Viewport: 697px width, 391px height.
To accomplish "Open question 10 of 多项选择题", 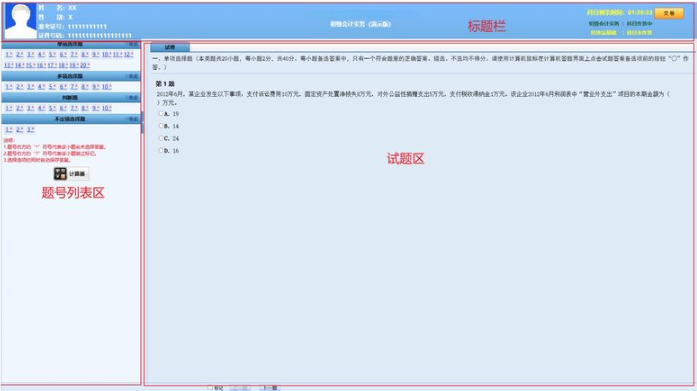I will click(107, 87).
